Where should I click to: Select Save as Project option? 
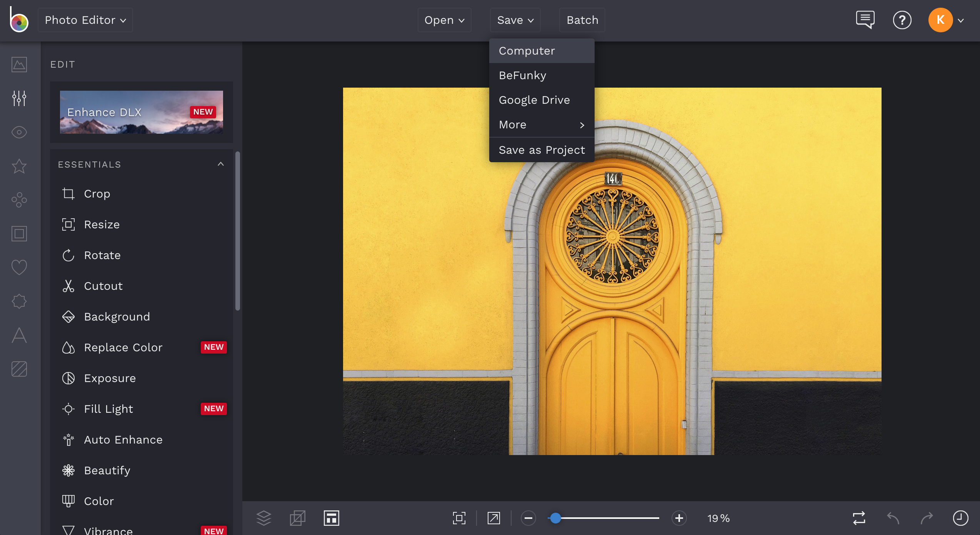pos(542,150)
